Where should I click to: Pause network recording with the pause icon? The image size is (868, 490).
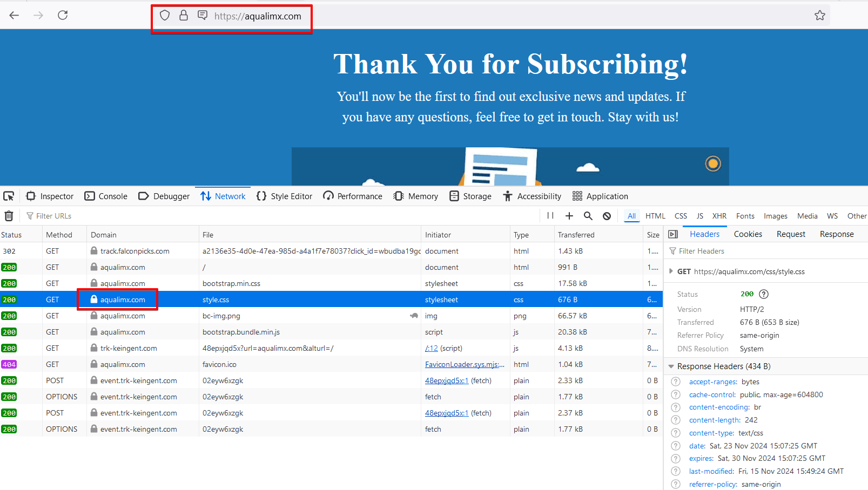pyautogui.click(x=550, y=216)
